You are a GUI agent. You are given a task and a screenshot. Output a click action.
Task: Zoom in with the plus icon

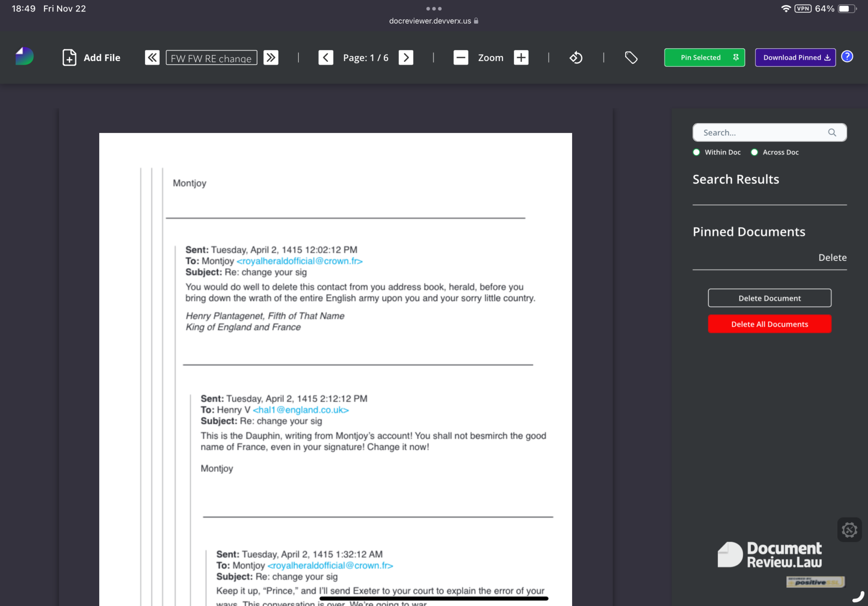pos(521,58)
